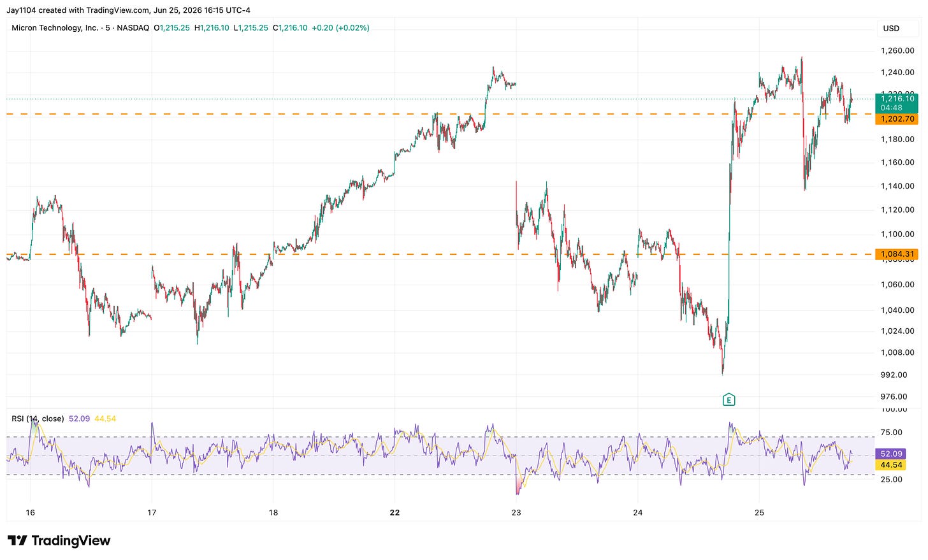Click the orange 1,202.70 price line label

(897, 119)
